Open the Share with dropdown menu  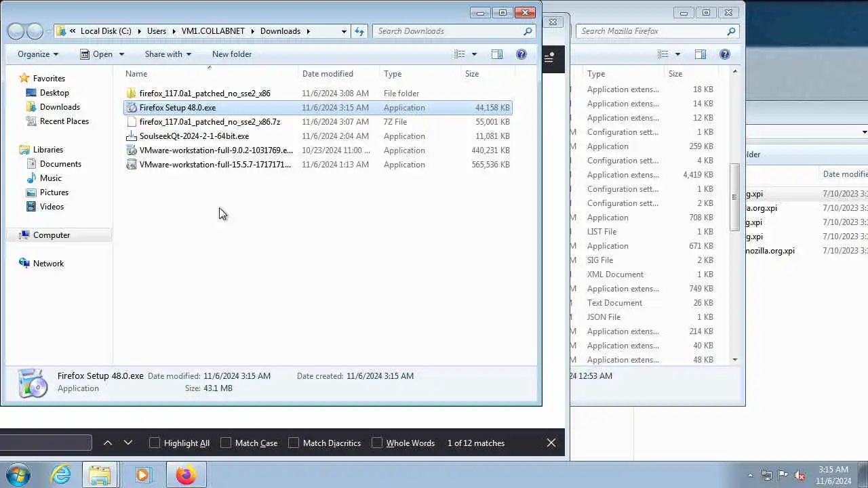tap(167, 54)
